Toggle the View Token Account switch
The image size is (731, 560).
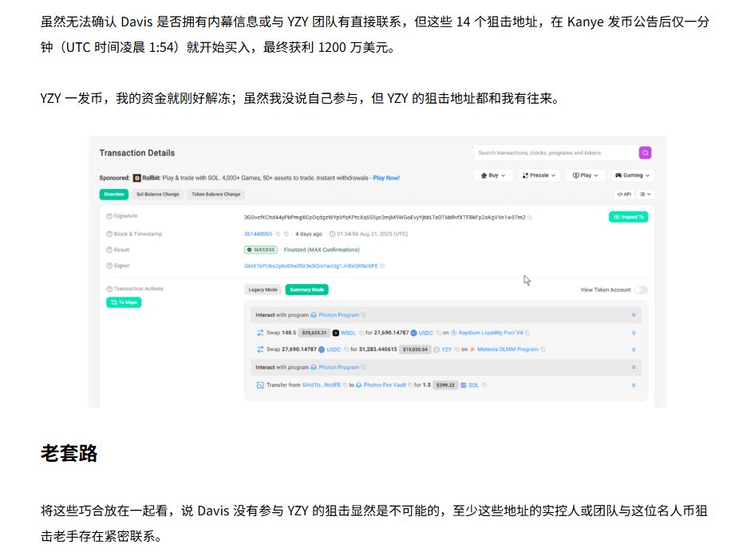[641, 290]
